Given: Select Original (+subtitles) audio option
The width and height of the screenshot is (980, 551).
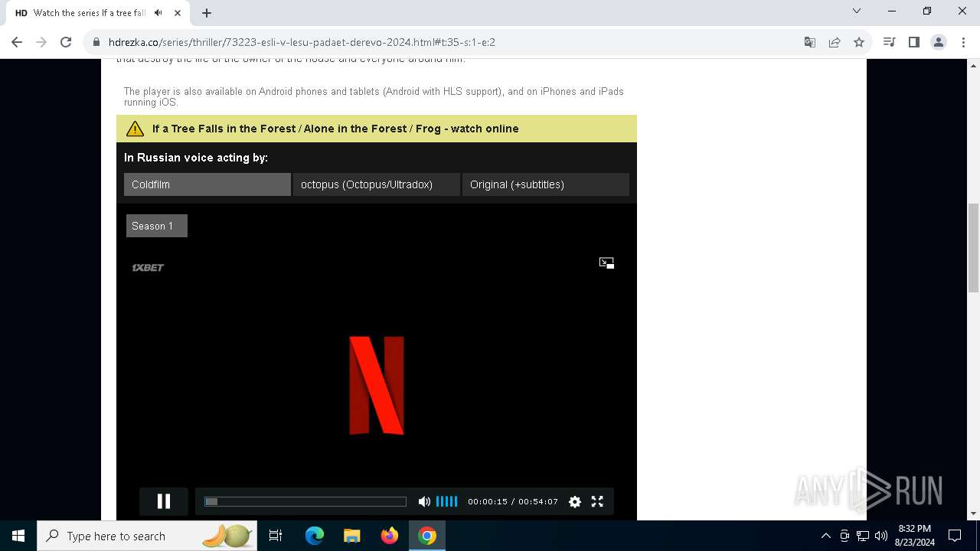Looking at the screenshot, I should (x=546, y=184).
